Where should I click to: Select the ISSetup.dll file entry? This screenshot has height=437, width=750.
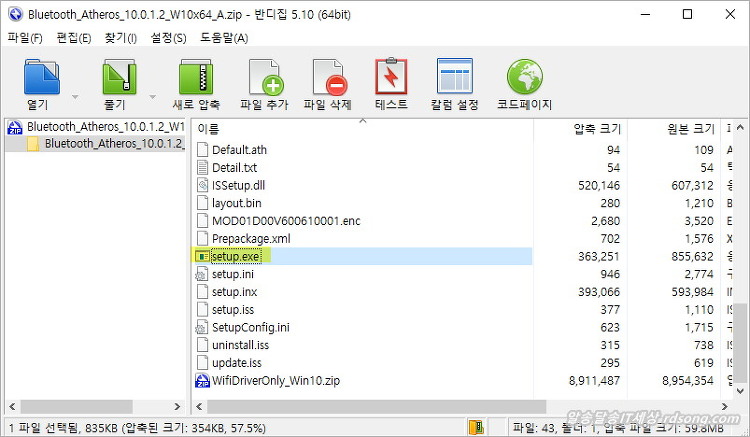click(x=238, y=185)
